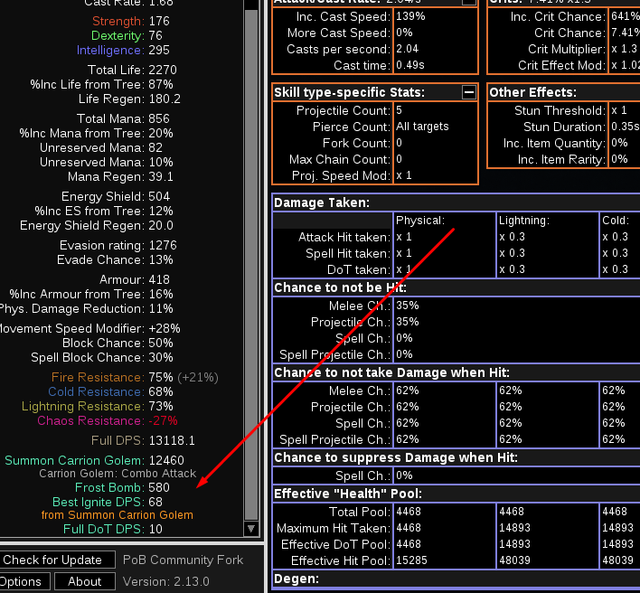Screen dimensions: 640x593
Task: Select the Frost Bomb DPS value 580
Action: tap(159, 487)
